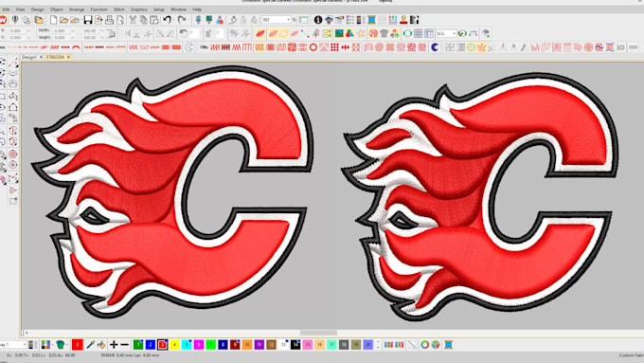The image size is (644, 363).
Task: Remove a color with minus icon
Action: [125, 344]
